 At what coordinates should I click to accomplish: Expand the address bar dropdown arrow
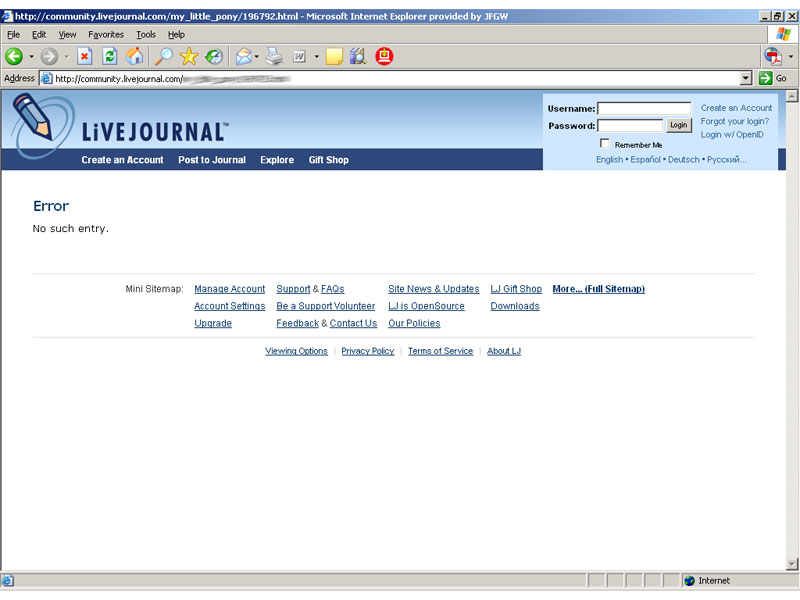(x=745, y=78)
